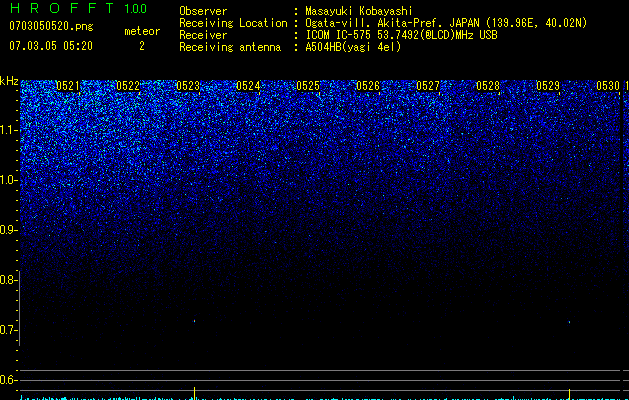Screen dimensions: 629x400
Task: Click the 1.0 kHz axis label
Action: (x=8, y=180)
